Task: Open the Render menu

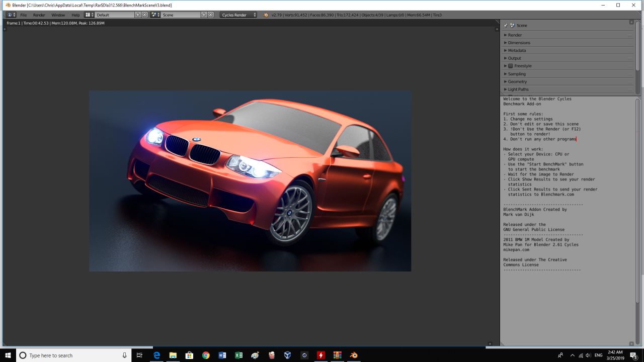Action: [x=39, y=15]
